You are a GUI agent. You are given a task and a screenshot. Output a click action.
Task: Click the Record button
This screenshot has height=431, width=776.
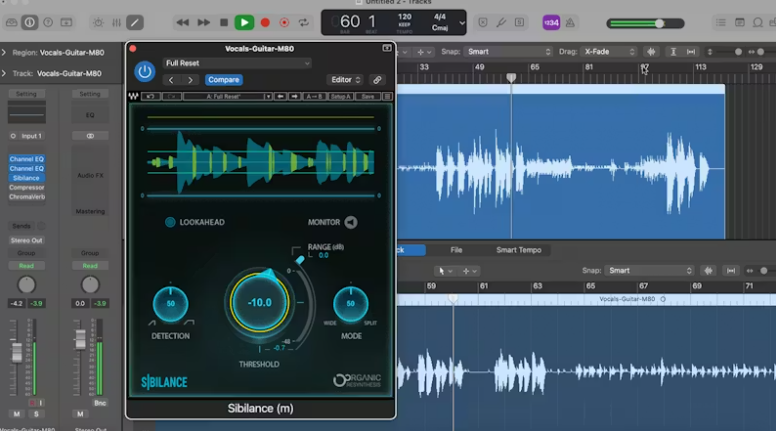pyautogui.click(x=265, y=23)
